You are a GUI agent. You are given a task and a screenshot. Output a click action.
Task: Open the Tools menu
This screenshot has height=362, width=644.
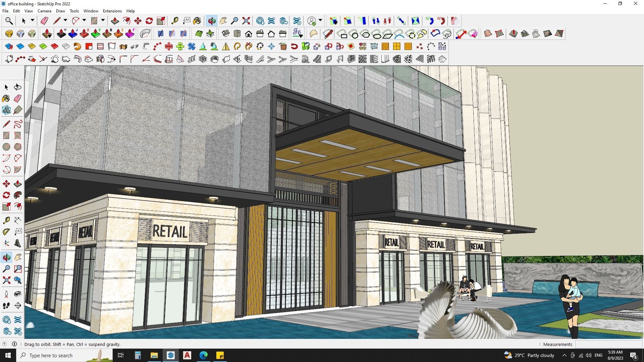pyautogui.click(x=74, y=11)
